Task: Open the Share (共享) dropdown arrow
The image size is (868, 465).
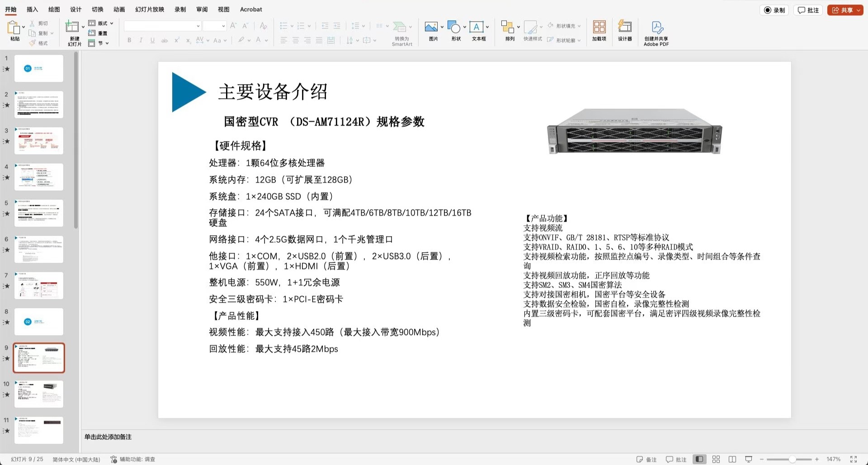Action: (x=858, y=10)
